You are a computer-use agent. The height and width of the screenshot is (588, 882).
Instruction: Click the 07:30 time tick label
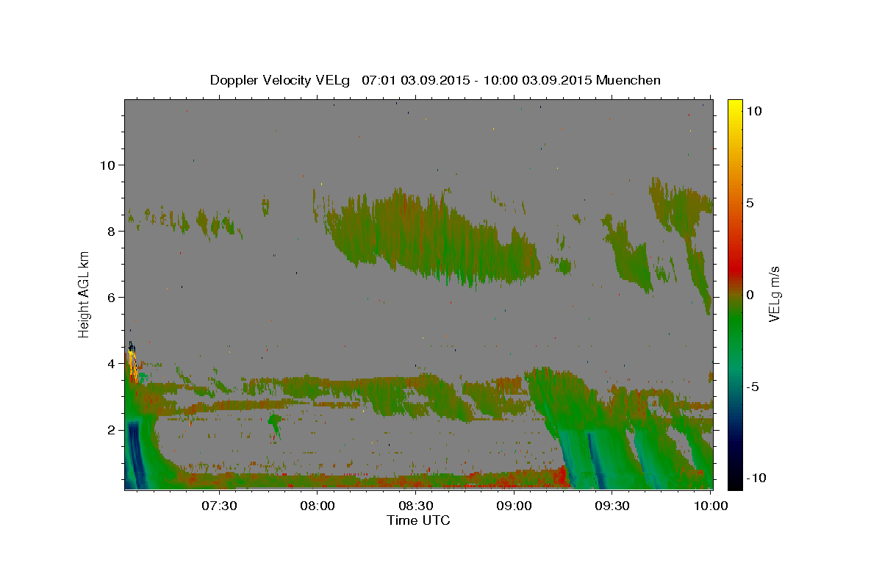click(220, 506)
